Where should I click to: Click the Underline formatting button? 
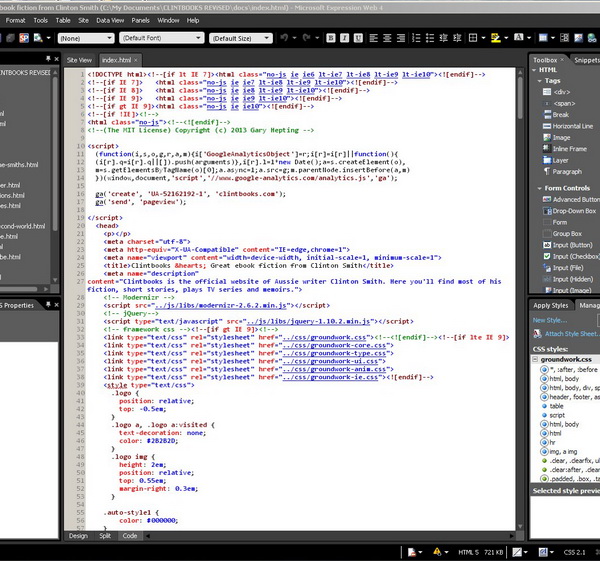click(358, 38)
